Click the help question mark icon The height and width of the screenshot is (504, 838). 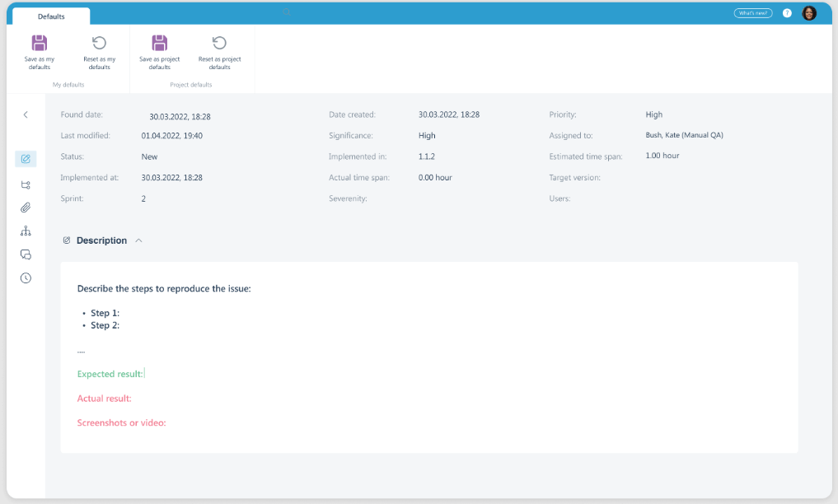click(788, 13)
